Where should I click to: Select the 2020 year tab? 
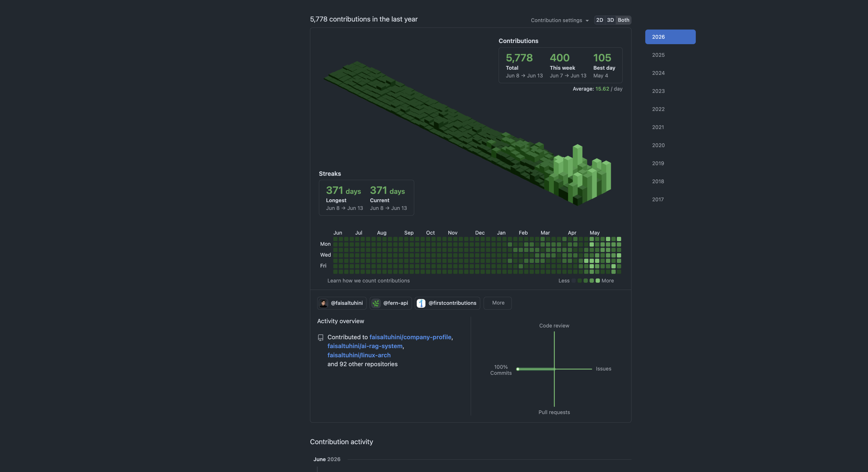coord(670,145)
